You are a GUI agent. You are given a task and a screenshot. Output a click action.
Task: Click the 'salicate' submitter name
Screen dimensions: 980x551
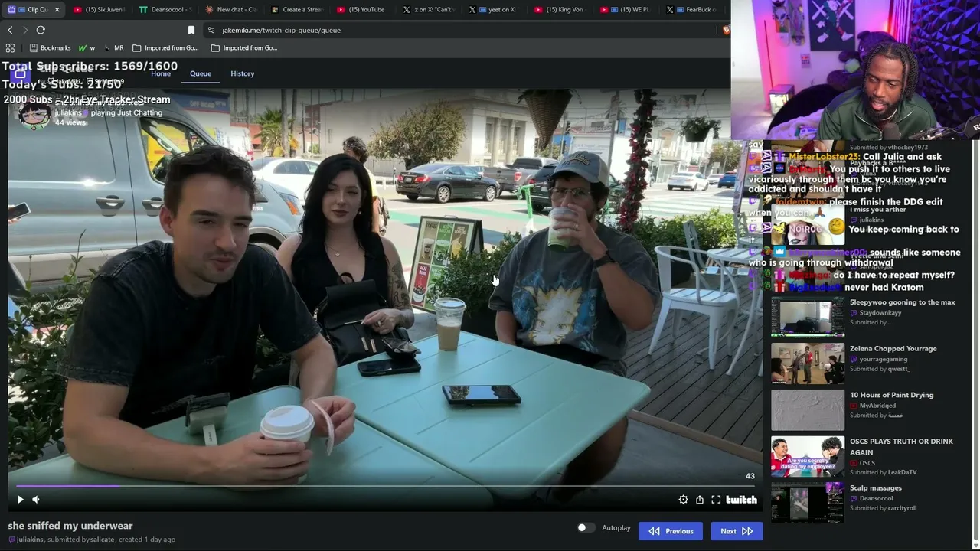(102, 540)
